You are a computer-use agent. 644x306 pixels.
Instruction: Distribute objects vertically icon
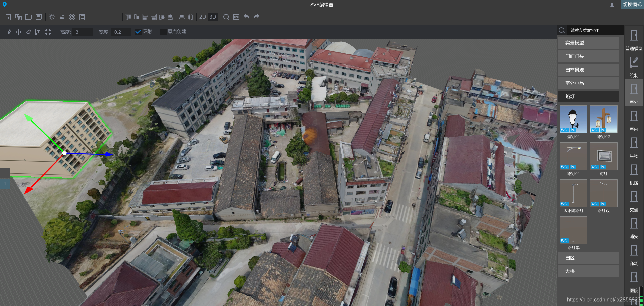[182, 17]
